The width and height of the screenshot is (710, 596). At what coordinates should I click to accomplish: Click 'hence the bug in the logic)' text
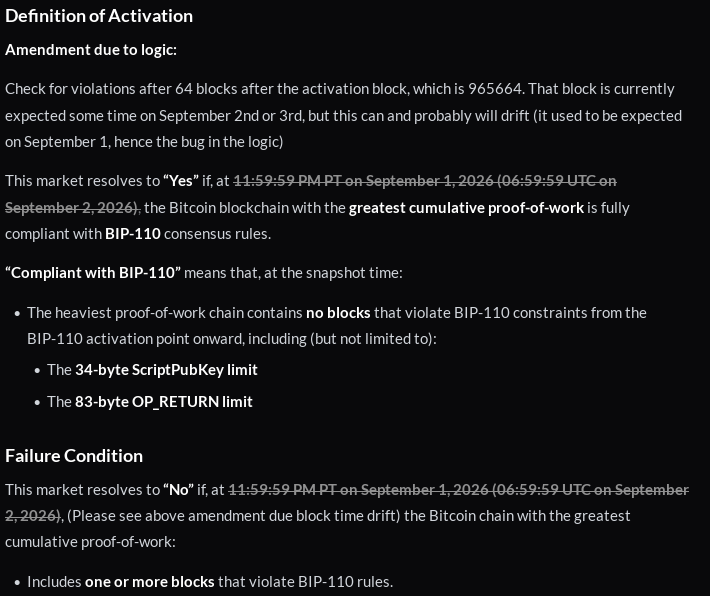[x=199, y=142]
